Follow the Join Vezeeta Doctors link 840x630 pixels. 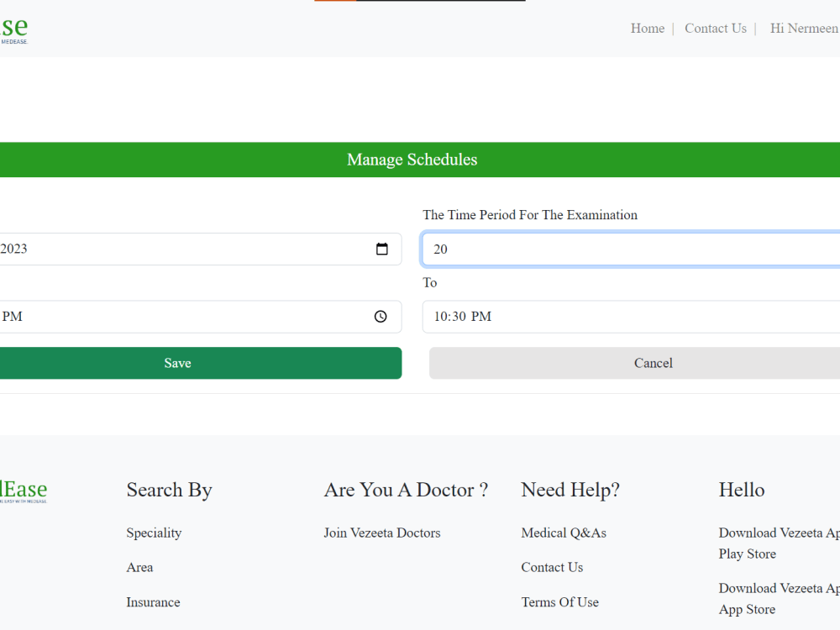point(382,533)
